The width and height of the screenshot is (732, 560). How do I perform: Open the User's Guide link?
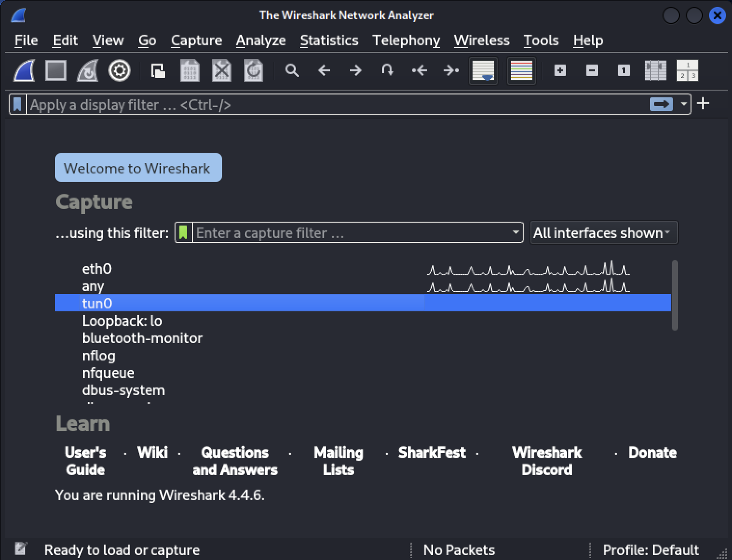pos(85,461)
